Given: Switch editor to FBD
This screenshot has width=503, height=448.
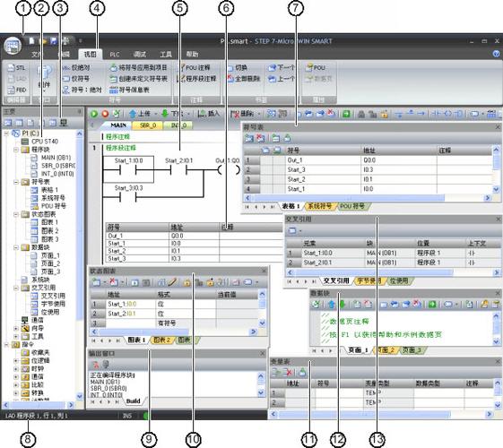Looking at the screenshot, I should pos(17,90).
